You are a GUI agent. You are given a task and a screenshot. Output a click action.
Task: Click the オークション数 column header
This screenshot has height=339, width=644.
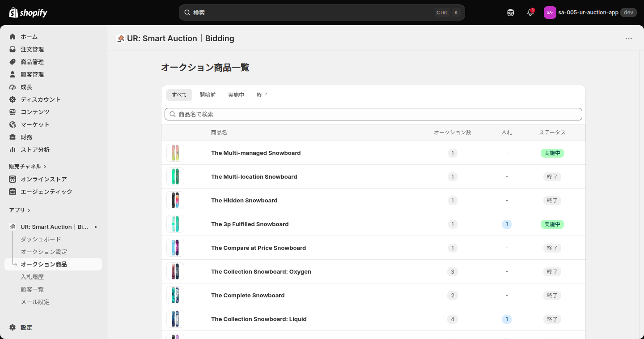point(453,133)
